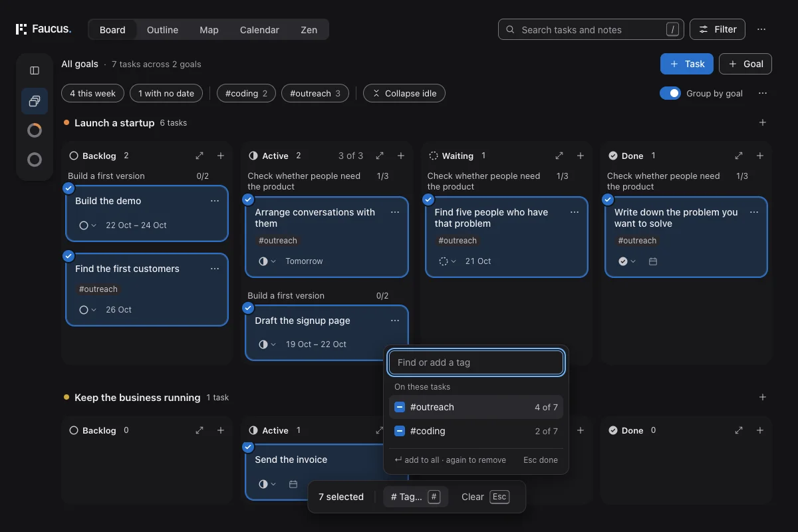Open status dropdown on Arrange conversations card

pyautogui.click(x=267, y=261)
